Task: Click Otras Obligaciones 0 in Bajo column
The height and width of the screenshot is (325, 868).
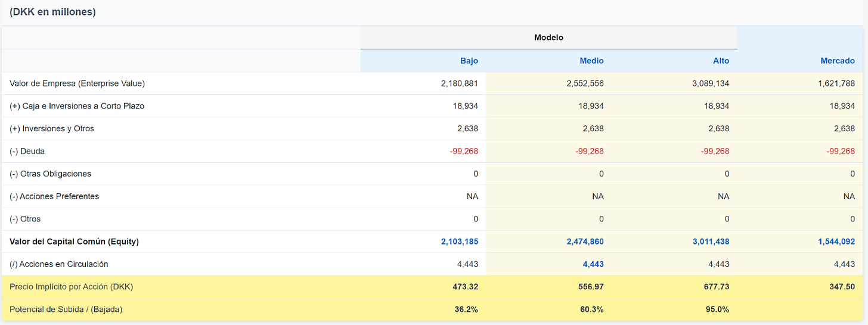Action: click(x=476, y=174)
